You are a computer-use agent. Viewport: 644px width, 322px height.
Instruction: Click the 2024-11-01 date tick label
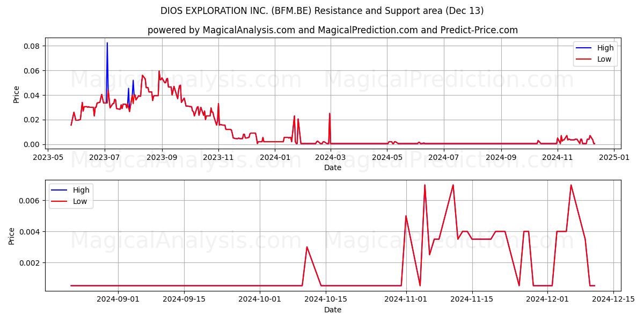[x=406, y=299]
